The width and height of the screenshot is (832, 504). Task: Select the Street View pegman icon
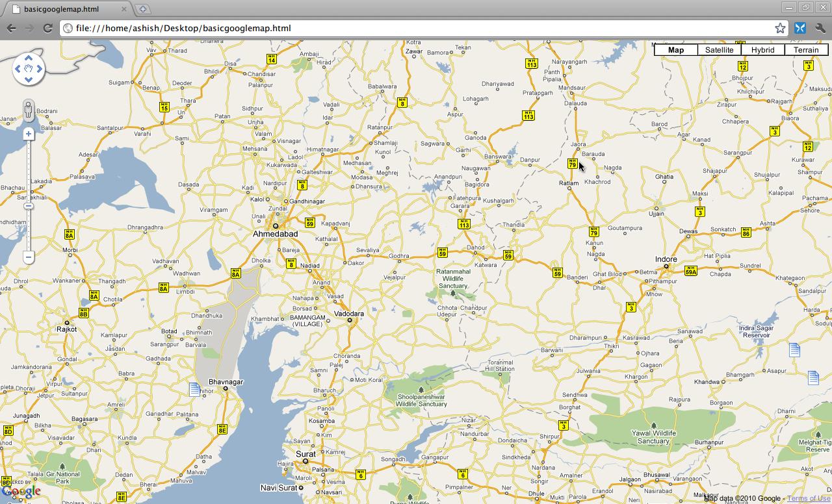pyautogui.click(x=28, y=108)
